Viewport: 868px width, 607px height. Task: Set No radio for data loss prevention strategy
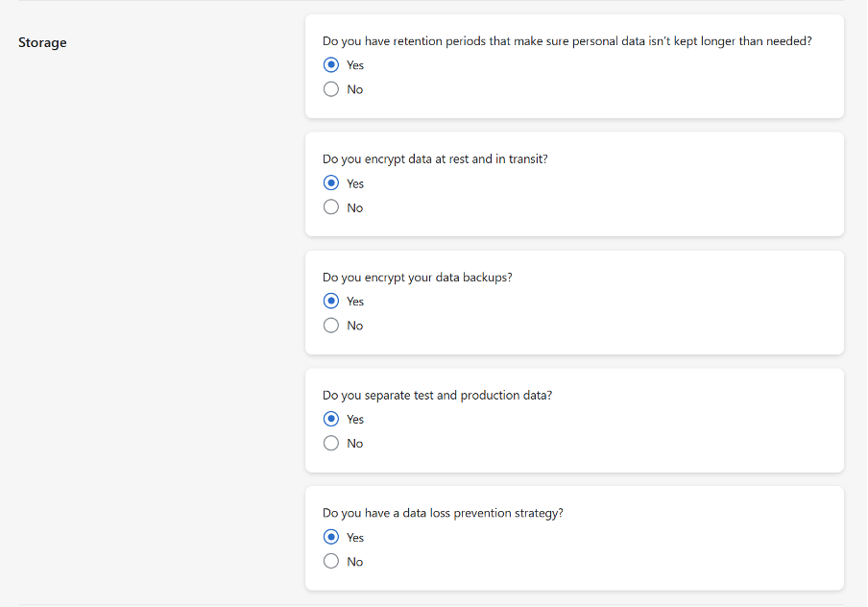[x=331, y=562]
